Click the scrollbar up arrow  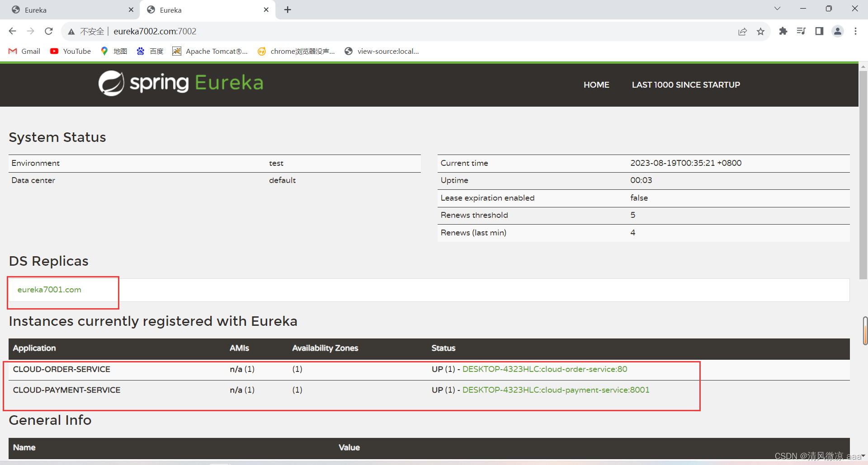(863, 66)
